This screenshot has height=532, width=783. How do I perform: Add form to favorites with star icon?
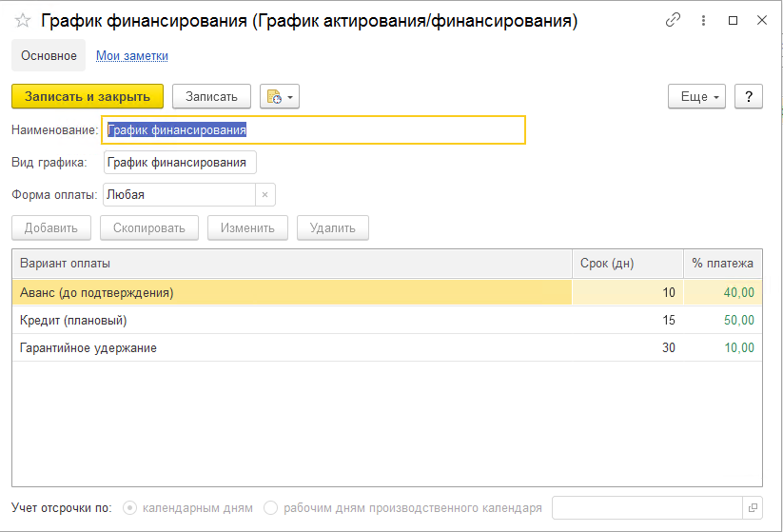click(23, 21)
